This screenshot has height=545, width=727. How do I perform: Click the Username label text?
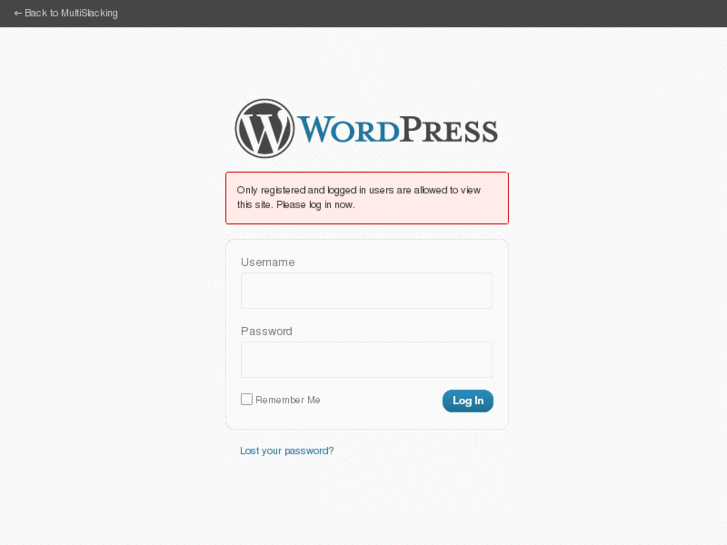[268, 262]
